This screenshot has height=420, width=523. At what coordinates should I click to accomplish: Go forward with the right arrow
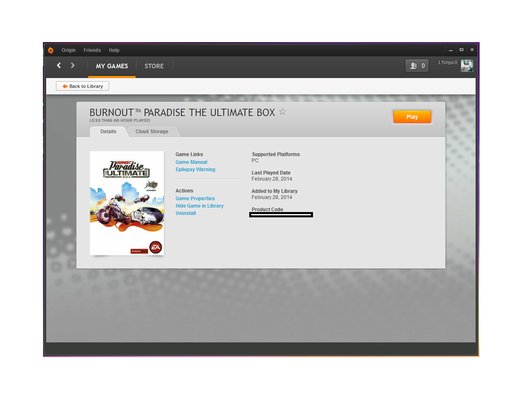pyautogui.click(x=73, y=65)
